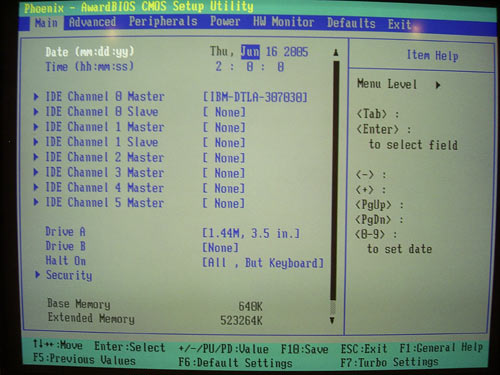Open the Advanced menu tab

click(92, 22)
